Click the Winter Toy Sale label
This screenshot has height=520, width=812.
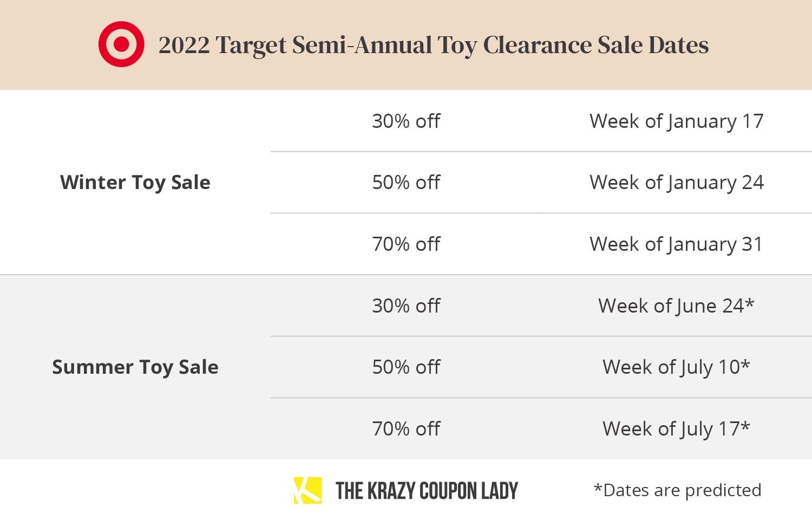tap(135, 183)
